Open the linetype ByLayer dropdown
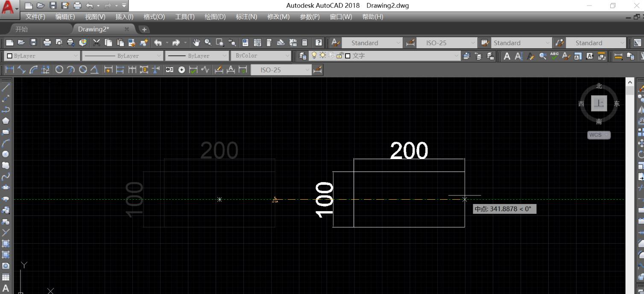This screenshot has width=644, height=294. click(x=123, y=56)
